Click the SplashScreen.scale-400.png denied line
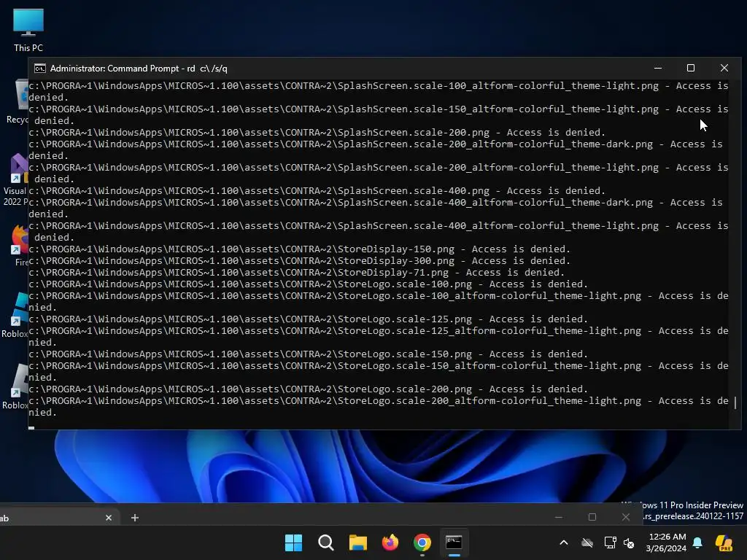Image resolution: width=747 pixels, height=560 pixels. tap(317, 190)
